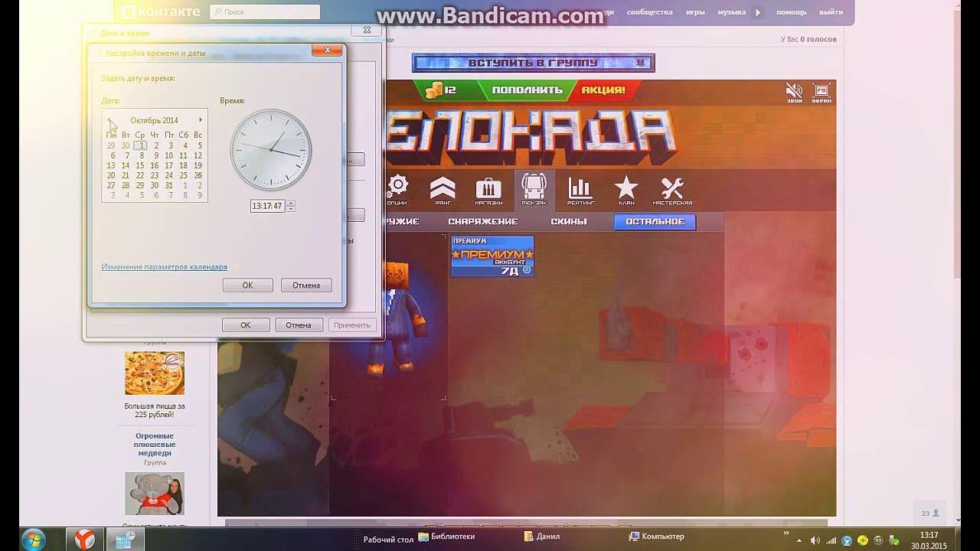
Task: Open Библиотеки from taskbar toolbar
Action: click(x=447, y=536)
